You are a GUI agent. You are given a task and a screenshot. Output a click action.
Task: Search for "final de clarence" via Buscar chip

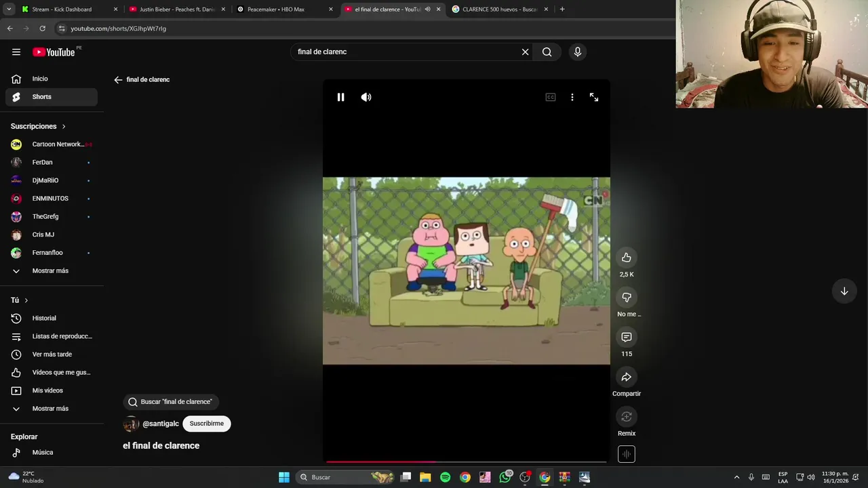coord(171,402)
